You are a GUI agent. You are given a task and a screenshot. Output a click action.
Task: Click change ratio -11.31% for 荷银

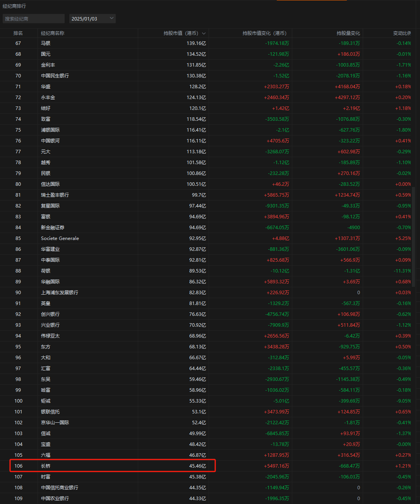(403, 271)
